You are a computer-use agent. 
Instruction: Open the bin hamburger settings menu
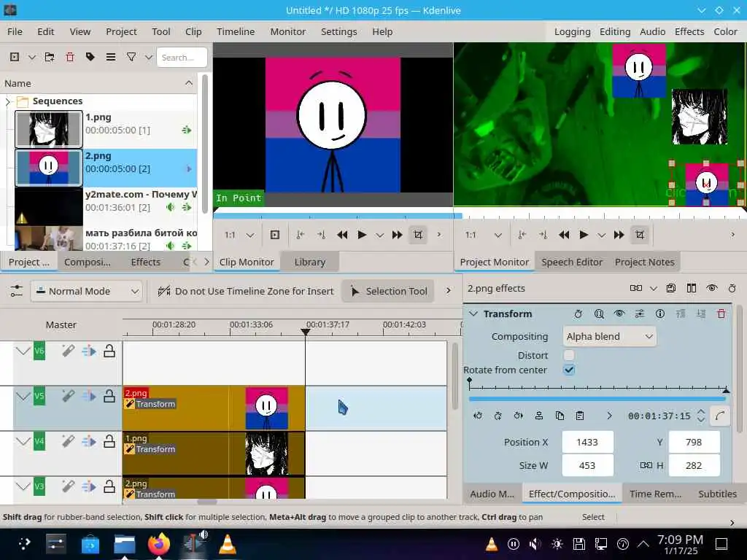[111, 57]
